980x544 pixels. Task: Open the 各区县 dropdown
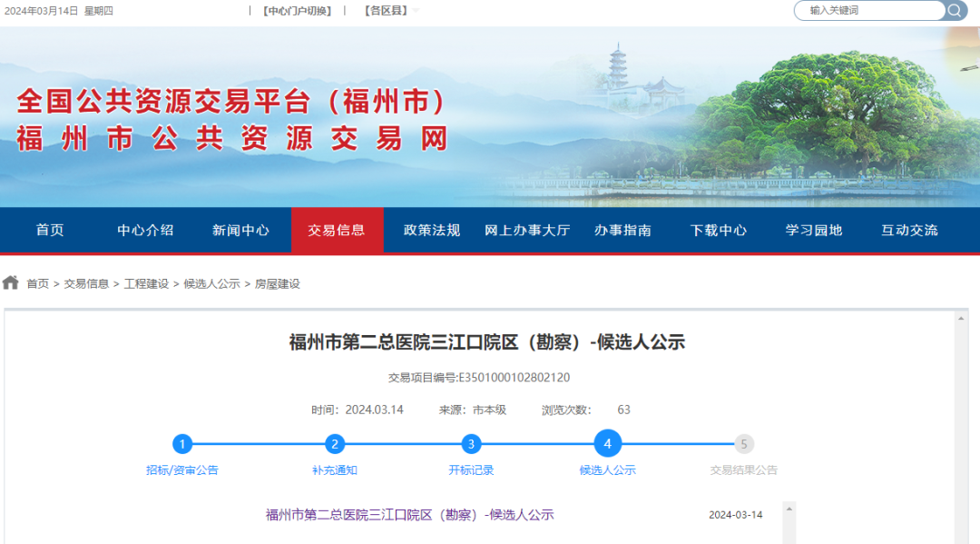[385, 10]
